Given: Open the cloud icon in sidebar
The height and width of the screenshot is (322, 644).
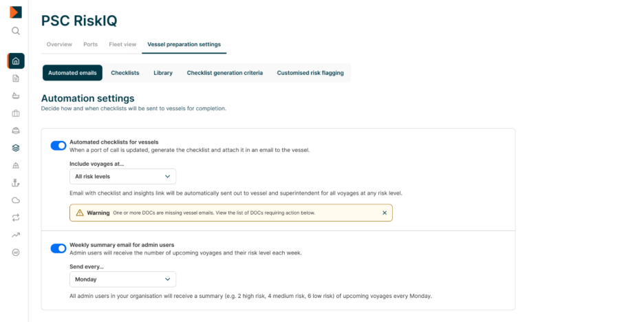Looking at the screenshot, I should tap(16, 200).
